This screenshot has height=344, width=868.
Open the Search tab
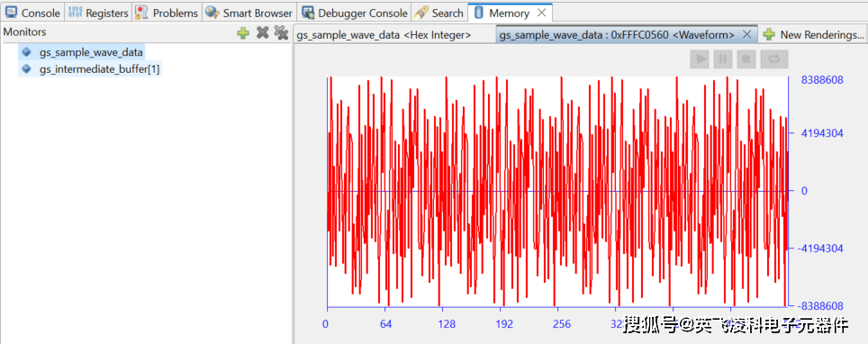click(439, 13)
